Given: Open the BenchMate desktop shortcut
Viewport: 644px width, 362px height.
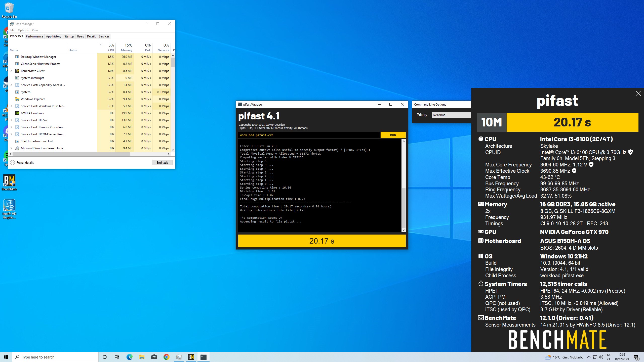Looking at the screenshot, I should click(x=9, y=183).
